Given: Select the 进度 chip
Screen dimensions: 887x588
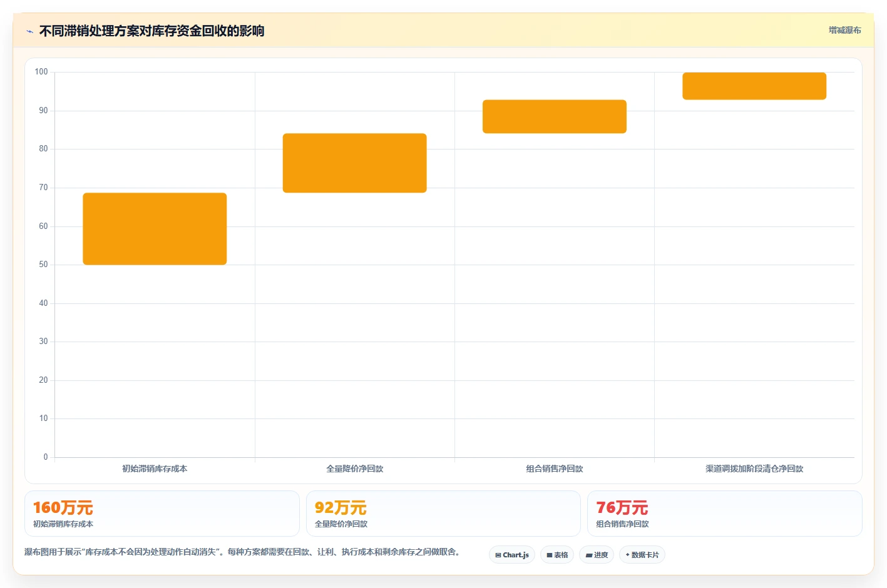Looking at the screenshot, I should 597,555.
